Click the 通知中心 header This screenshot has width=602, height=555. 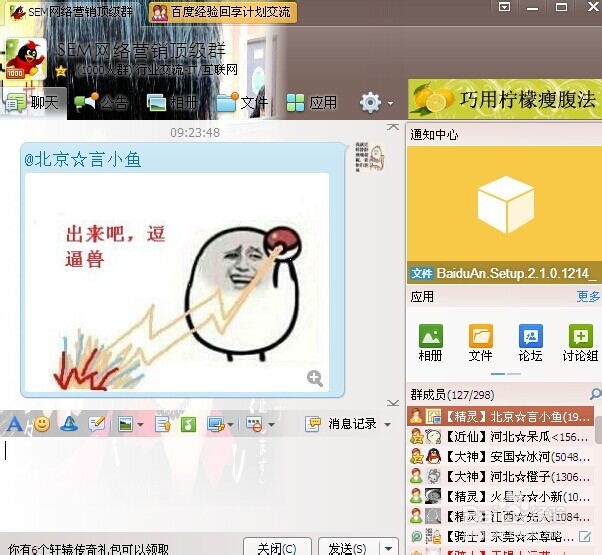coord(434,134)
